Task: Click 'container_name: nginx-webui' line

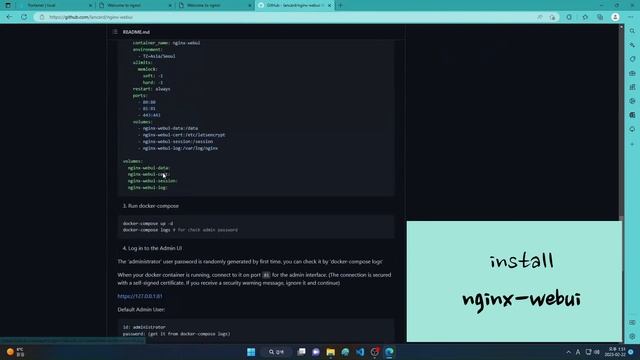Action: tap(167, 43)
